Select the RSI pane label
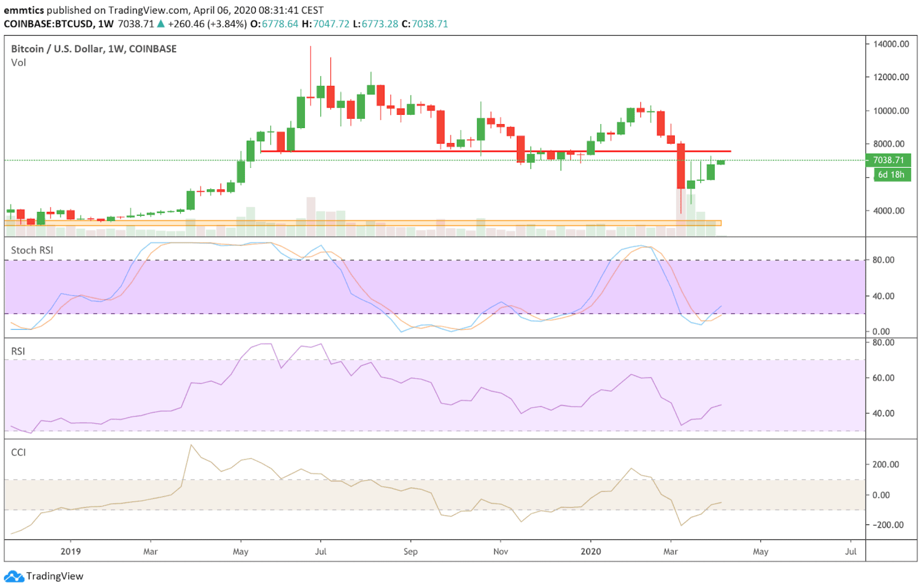924x588 pixels. coord(18,351)
